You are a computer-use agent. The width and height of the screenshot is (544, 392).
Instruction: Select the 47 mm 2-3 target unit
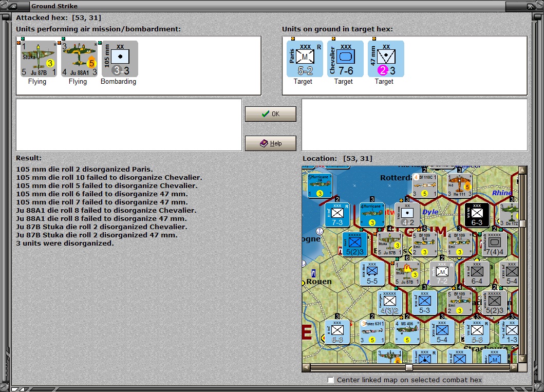click(x=386, y=59)
